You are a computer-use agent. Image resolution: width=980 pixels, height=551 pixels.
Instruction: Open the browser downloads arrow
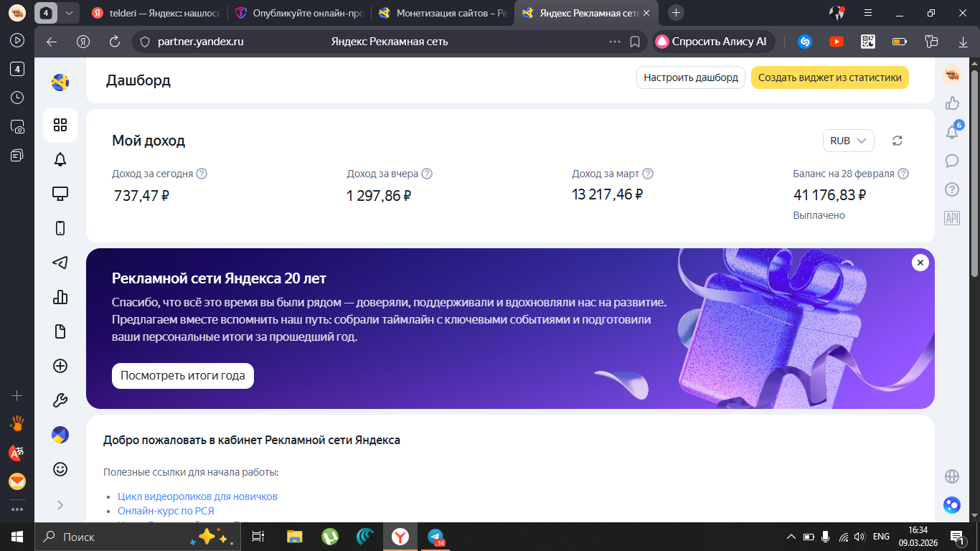pos(963,42)
